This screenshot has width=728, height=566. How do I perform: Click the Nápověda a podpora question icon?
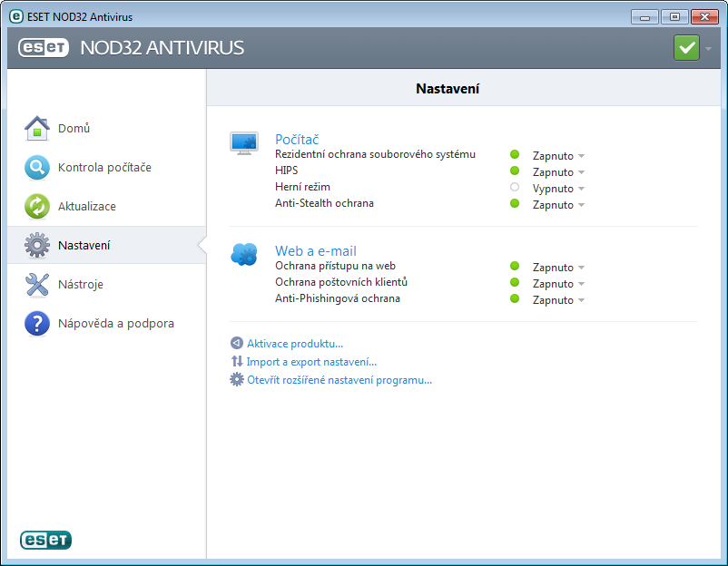coord(37,323)
